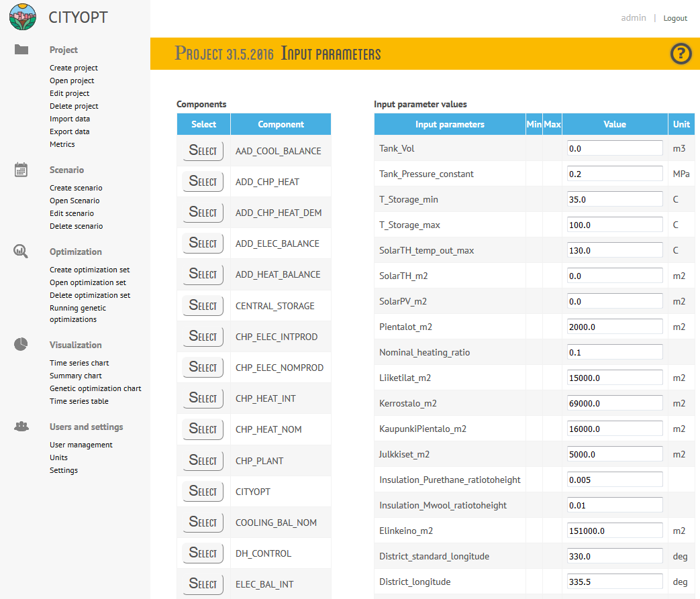The image size is (700, 599).
Task: Open the Time series chart page
Action: point(79,363)
